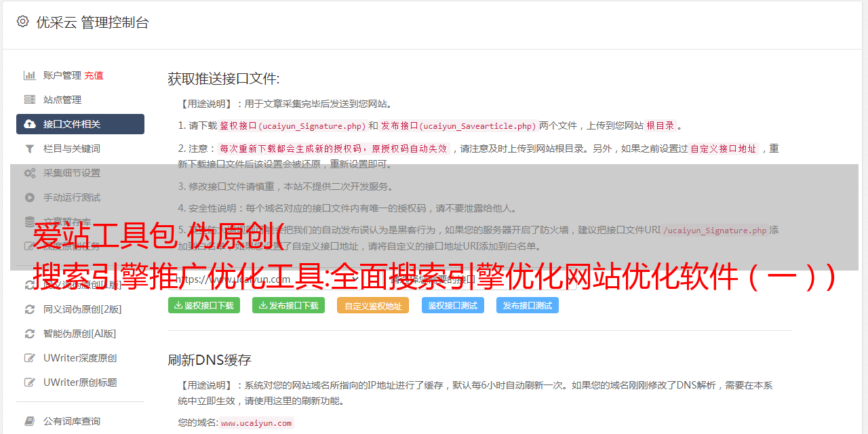Click the edit icon for UWriter原创标题

pos(30,382)
